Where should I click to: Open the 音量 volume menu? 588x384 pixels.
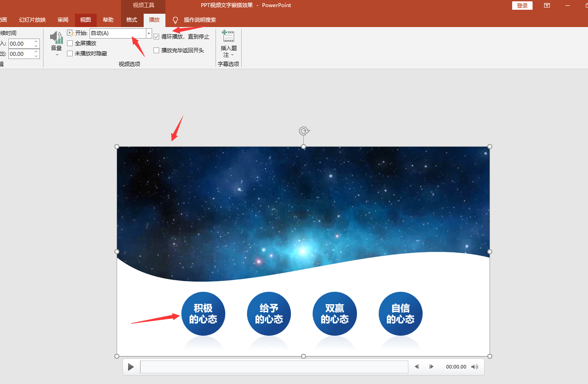(x=56, y=44)
